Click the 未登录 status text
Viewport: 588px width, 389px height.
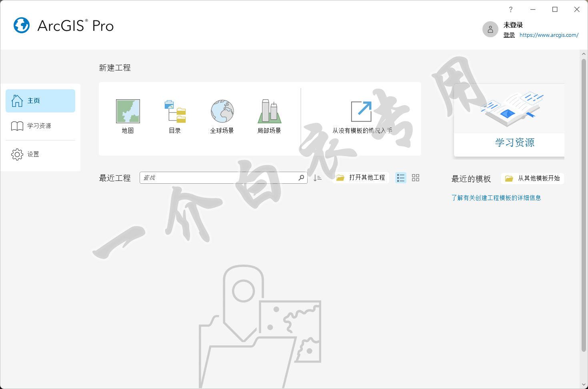coord(513,25)
